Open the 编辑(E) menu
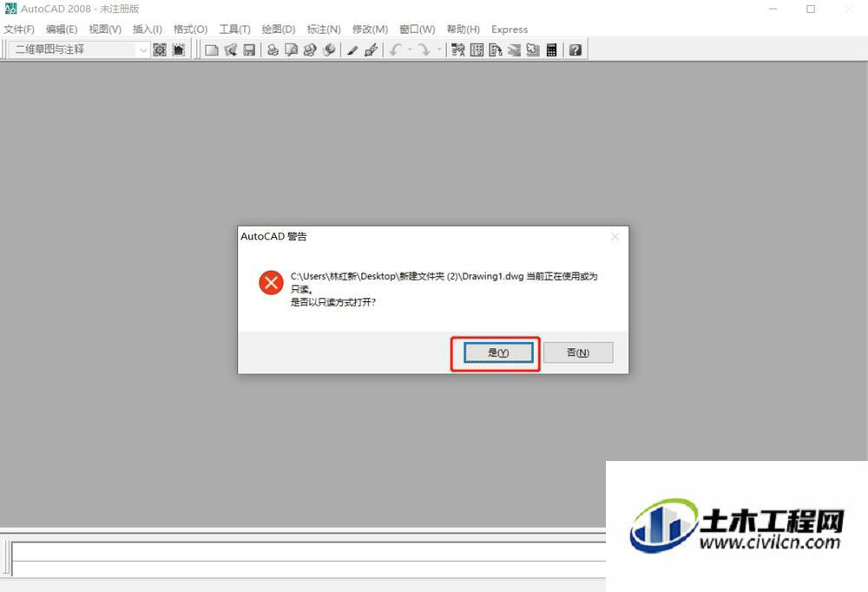This screenshot has width=868, height=592. pos(62,30)
